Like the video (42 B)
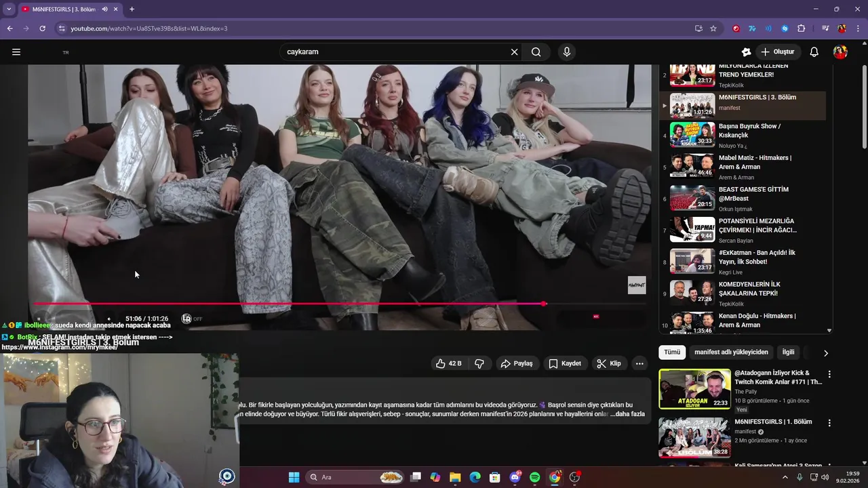868x488 pixels. pos(449,363)
